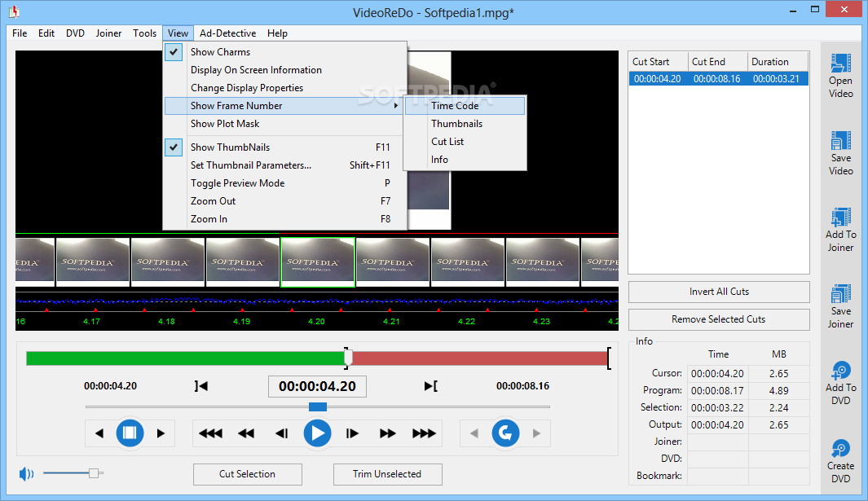
Task: Click the timeline seek handle
Action: (x=348, y=358)
